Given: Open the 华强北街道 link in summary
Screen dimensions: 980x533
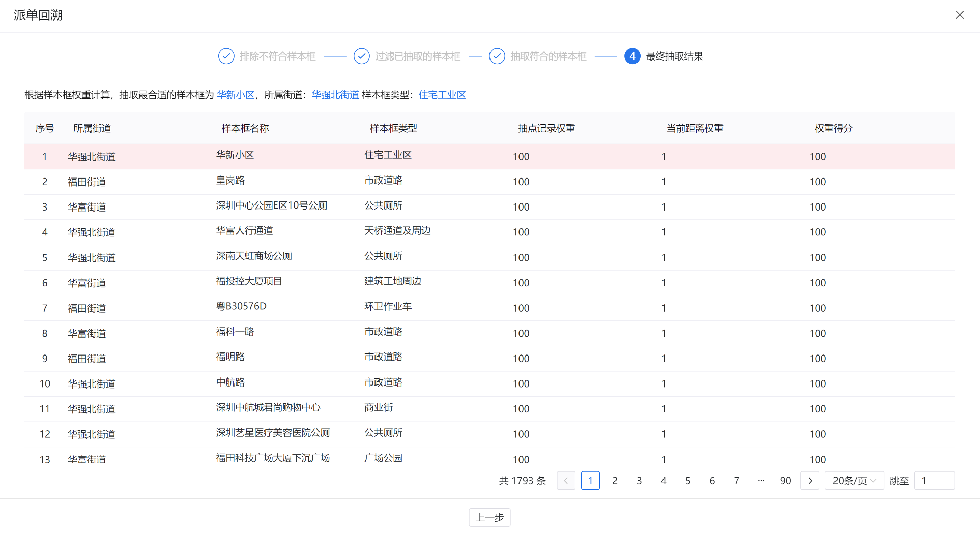Looking at the screenshot, I should click(335, 95).
